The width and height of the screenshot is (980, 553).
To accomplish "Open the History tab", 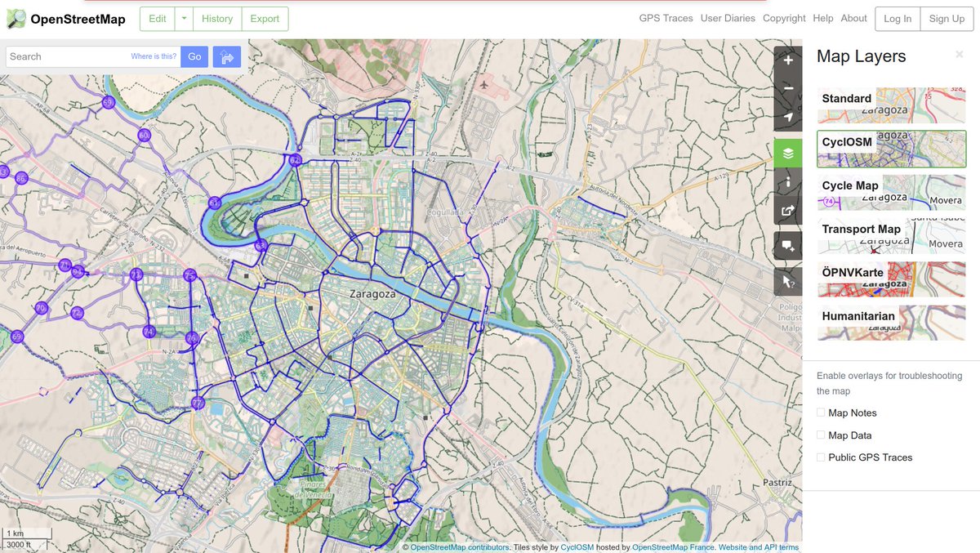I will point(216,18).
